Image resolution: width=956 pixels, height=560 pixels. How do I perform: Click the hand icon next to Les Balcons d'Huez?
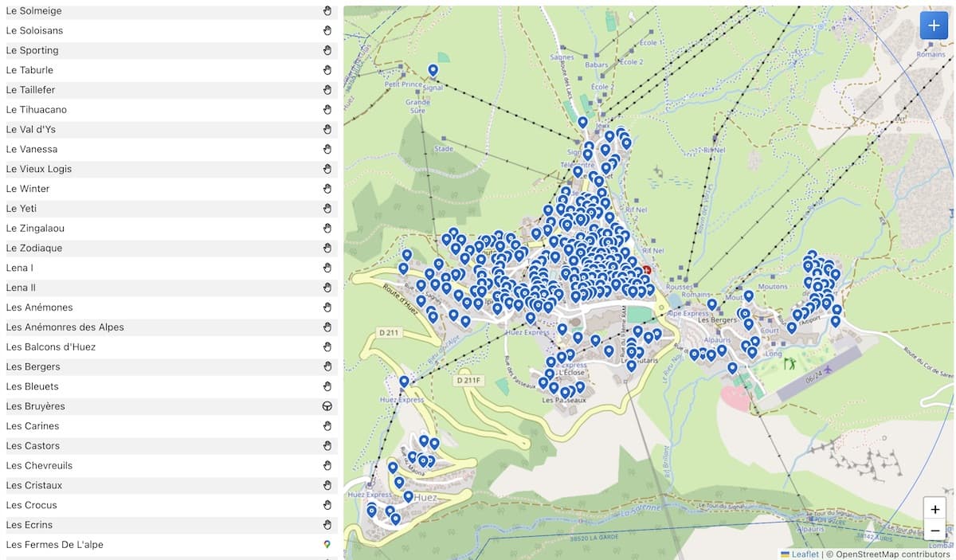pyautogui.click(x=327, y=347)
